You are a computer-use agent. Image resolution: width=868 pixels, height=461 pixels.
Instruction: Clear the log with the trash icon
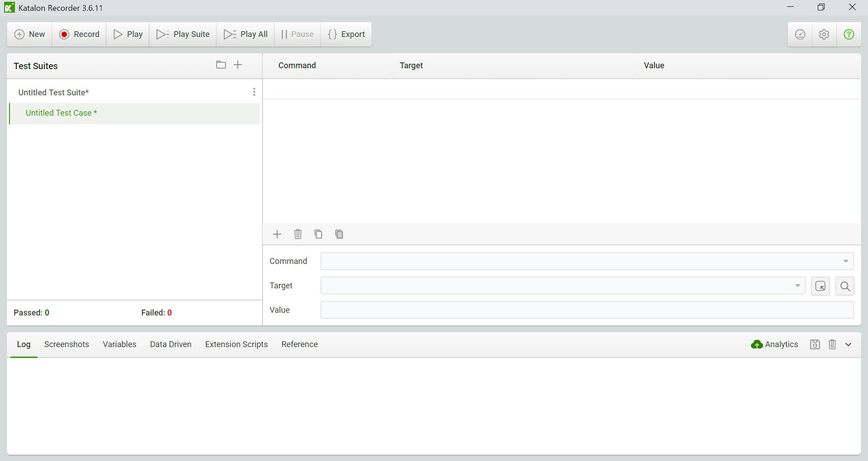click(x=832, y=344)
